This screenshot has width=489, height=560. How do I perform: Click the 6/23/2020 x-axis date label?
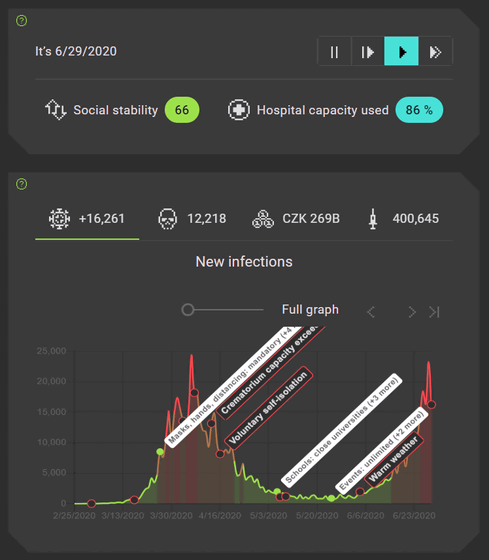click(414, 516)
